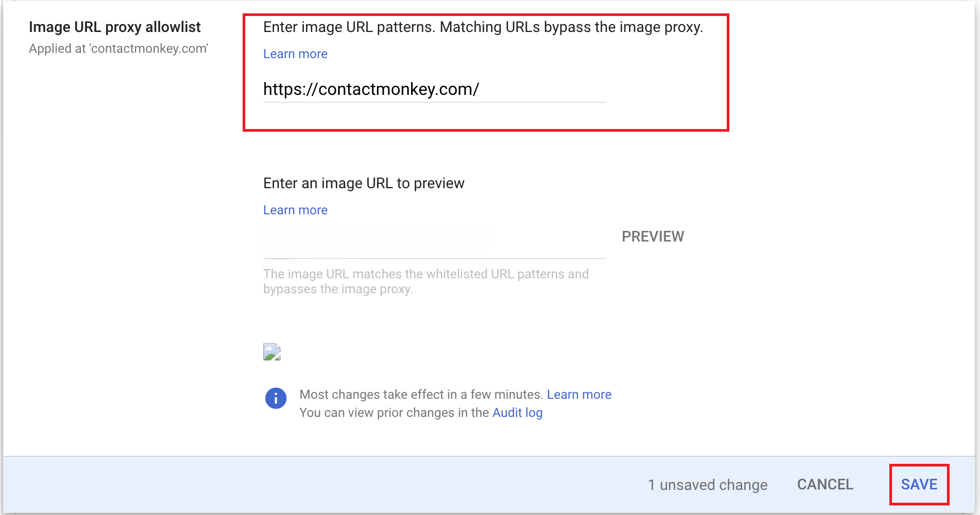Click the whitelisted URL patterns helper text

click(426, 281)
